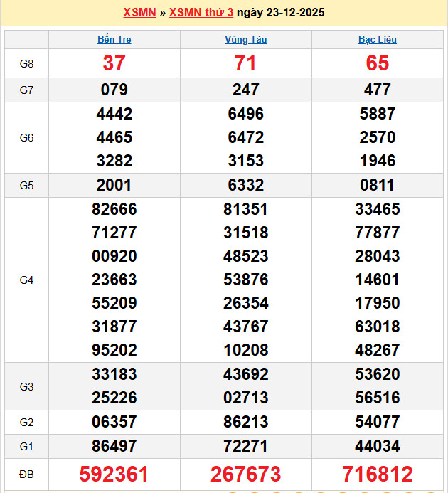Open the Bạc Liêu province link
Screen dimensions: 448x493
click(x=377, y=40)
